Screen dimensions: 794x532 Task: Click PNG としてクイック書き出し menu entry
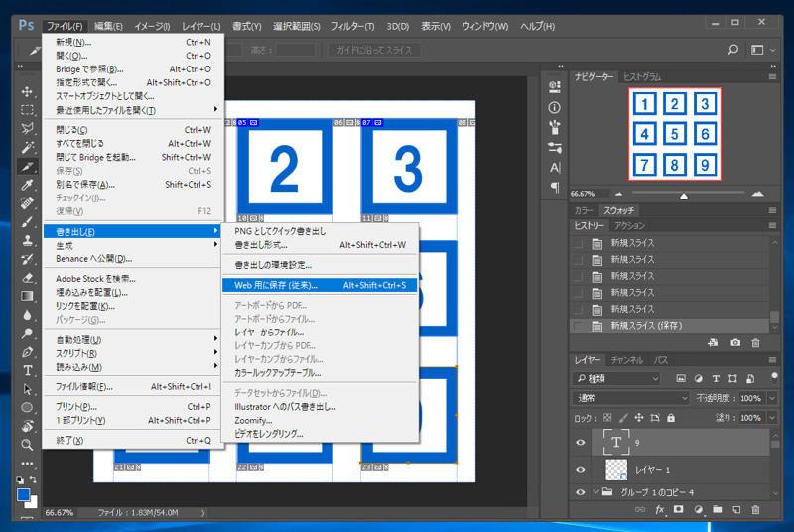pos(279,231)
